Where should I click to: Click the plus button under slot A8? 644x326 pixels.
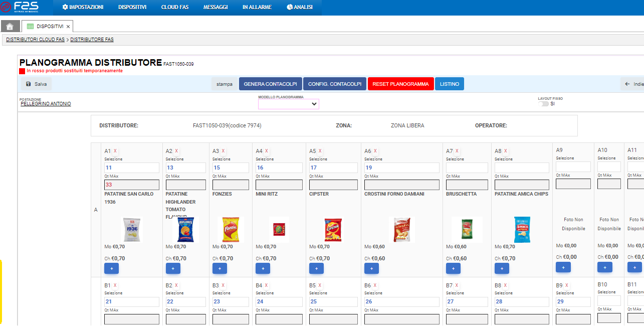(x=502, y=268)
